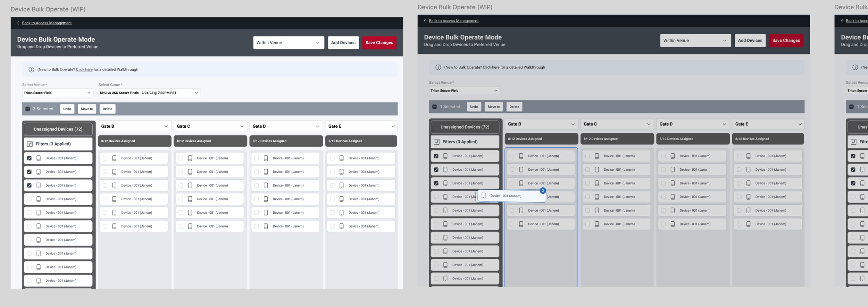Image resolution: width=868 pixels, height=307 pixels.
Task: Click Filters (3 Applied) in the middle frame
Action: (x=465, y=142)
